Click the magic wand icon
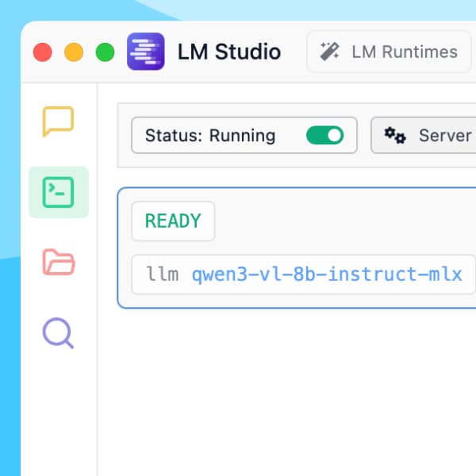 click(329, 52)
